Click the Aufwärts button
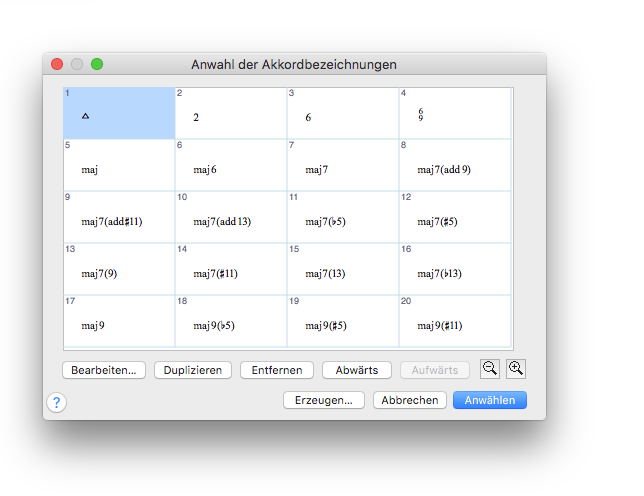644x496 pixels. tap(435, 370)
